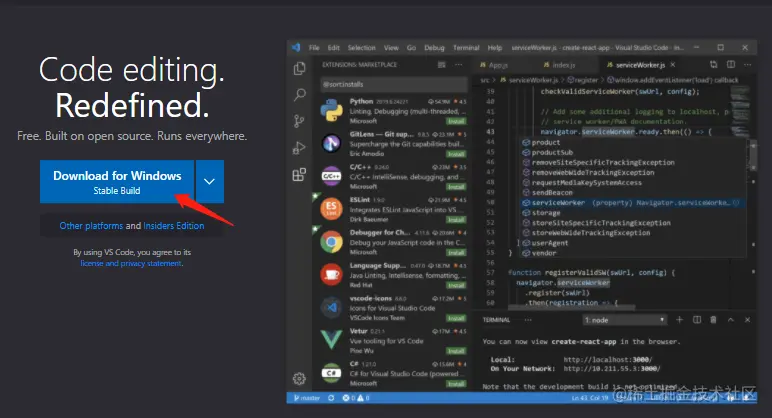Click the Debugger for Chrome extension icon

[x=331, y=242]
